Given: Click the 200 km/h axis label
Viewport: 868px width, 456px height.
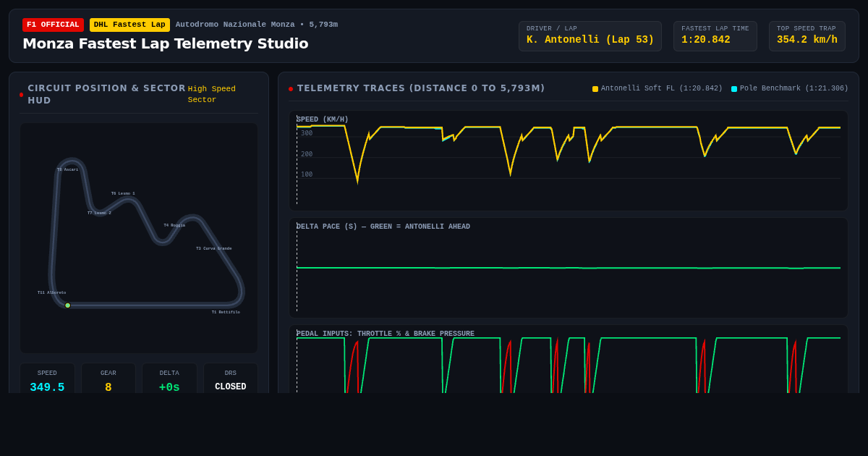Looking at the screenshot, I should click(307, 154).
